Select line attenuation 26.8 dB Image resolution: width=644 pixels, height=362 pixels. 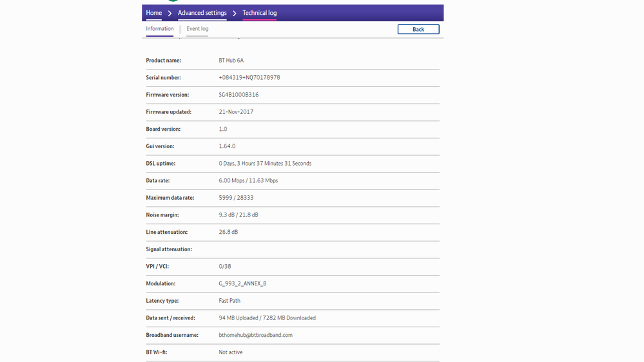(228, 233)
